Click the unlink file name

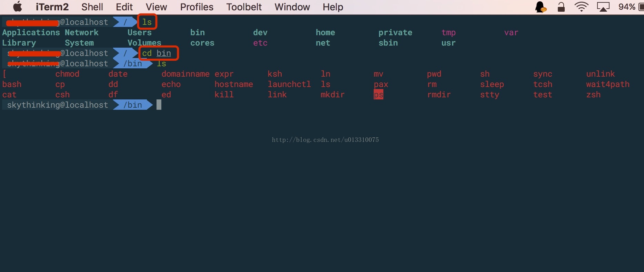click(x=601, y=74)
